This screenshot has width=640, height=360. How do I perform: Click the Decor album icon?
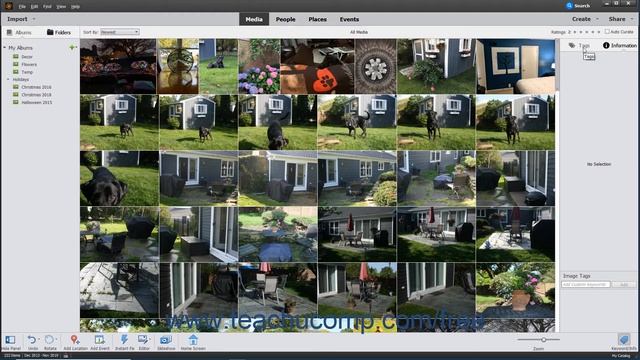pos(16,57)
